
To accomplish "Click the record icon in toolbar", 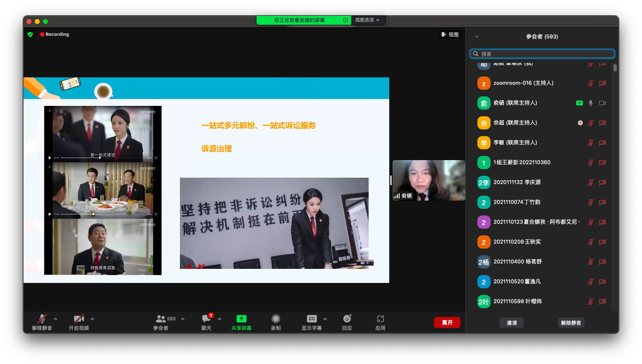I will pyautogui.click(x=276, y=319).
